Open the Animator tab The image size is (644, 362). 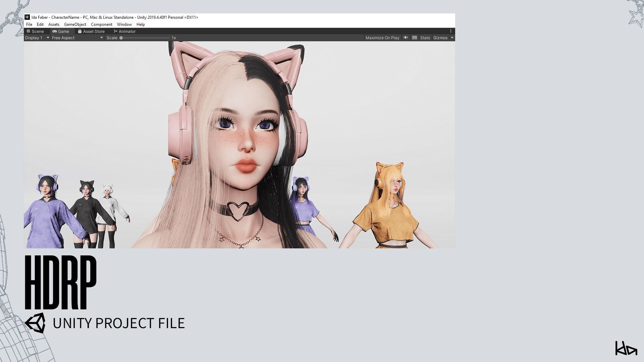click(x=124, y=31)
